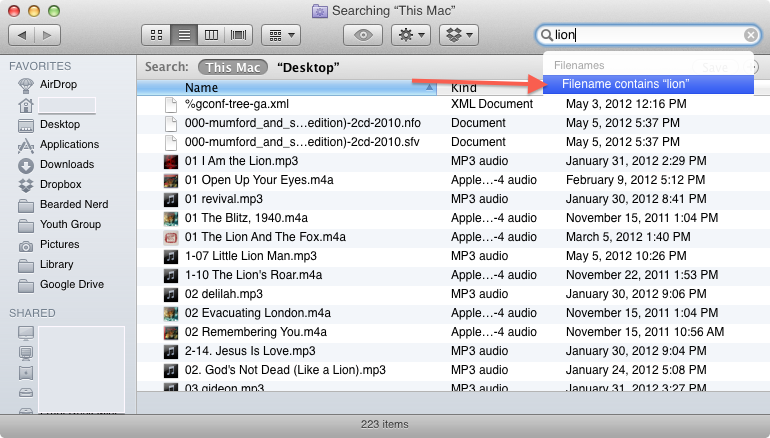Clear the search field text
Image resolution: width=770 pixels, height=438 pixels.
coord(750,35)
